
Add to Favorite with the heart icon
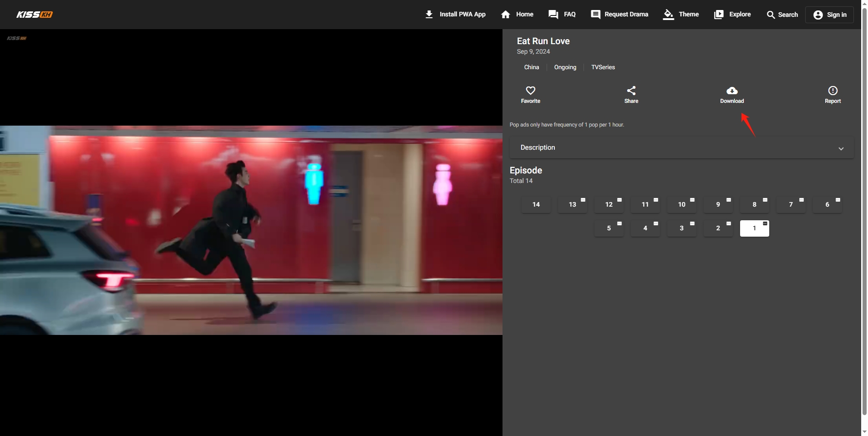[x=530, y=91]
